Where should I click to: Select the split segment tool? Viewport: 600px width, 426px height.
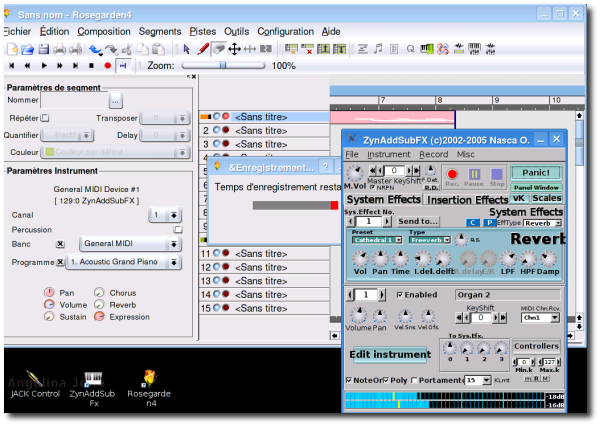[x=266, y=49]
